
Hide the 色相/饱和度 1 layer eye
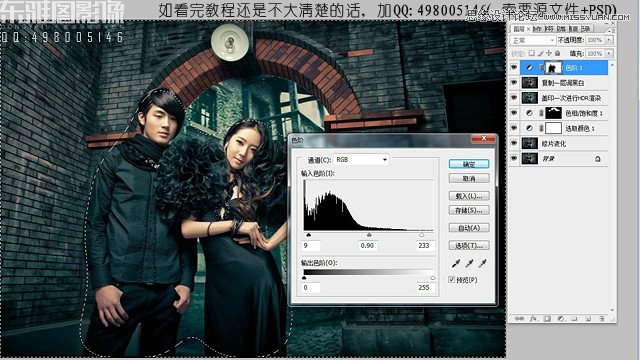tap(514, 113)
